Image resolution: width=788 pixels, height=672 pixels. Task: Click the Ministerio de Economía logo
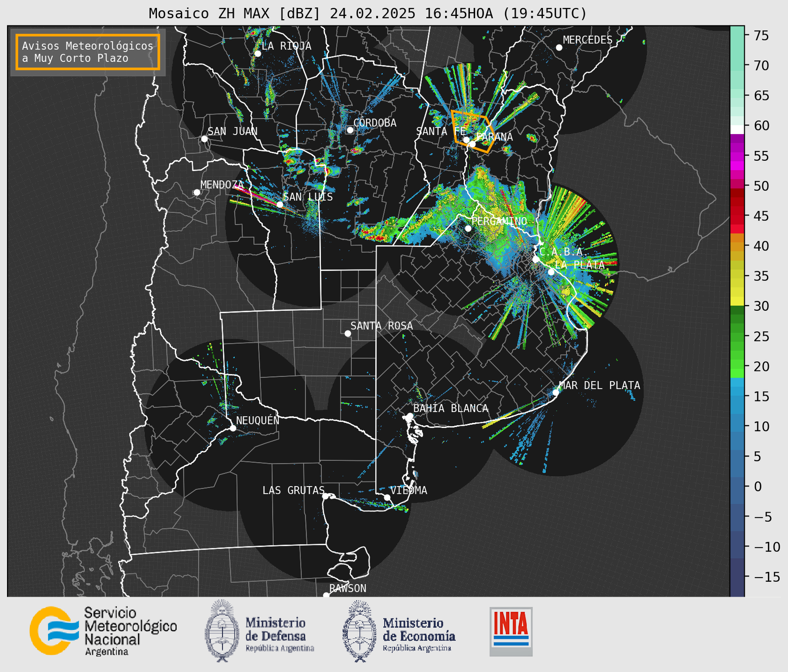coord(399,631)
